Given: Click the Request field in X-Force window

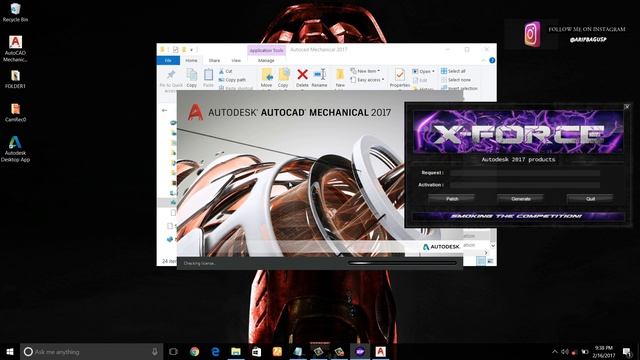Looking at the screenshot, I should pos(524,173).
